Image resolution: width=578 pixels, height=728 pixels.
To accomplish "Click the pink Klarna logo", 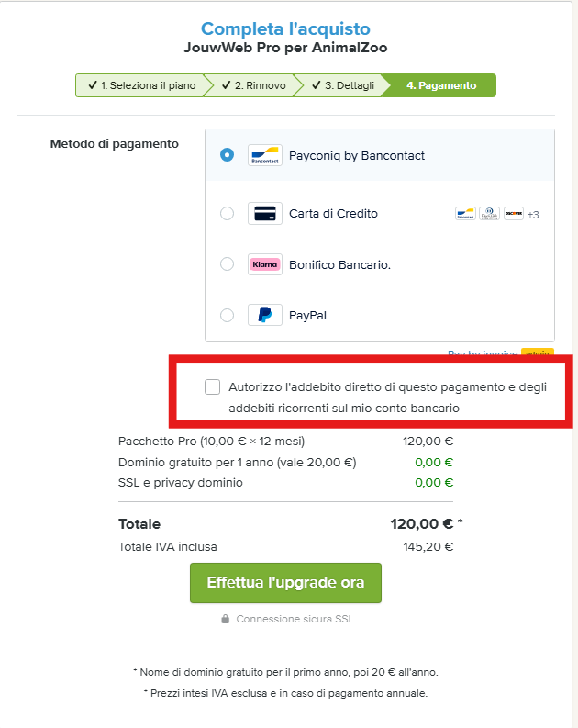I will (x=264, y=264).
